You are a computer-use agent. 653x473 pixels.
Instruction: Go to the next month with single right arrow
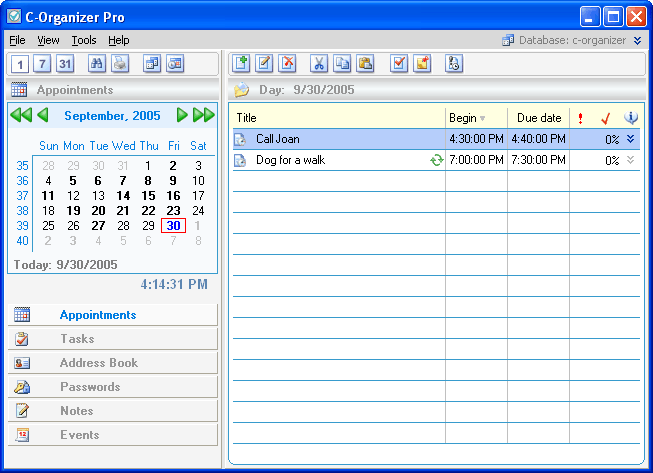point(182,115)
